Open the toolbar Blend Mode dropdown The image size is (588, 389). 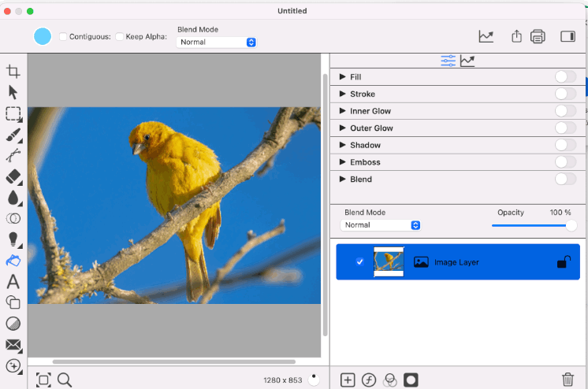[217, 43]
